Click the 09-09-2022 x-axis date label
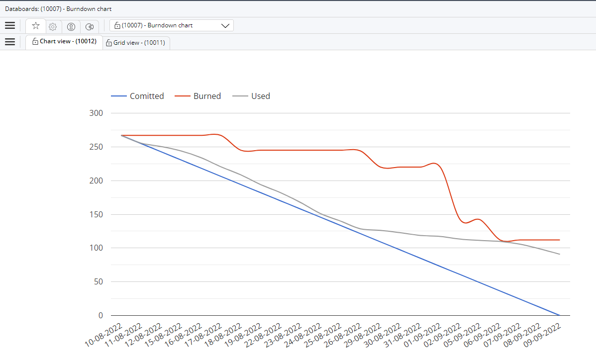 [542, 335]
